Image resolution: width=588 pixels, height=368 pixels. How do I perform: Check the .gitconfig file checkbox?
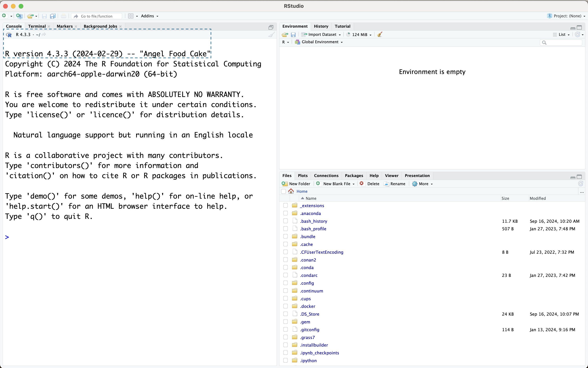tap(285, 329)
